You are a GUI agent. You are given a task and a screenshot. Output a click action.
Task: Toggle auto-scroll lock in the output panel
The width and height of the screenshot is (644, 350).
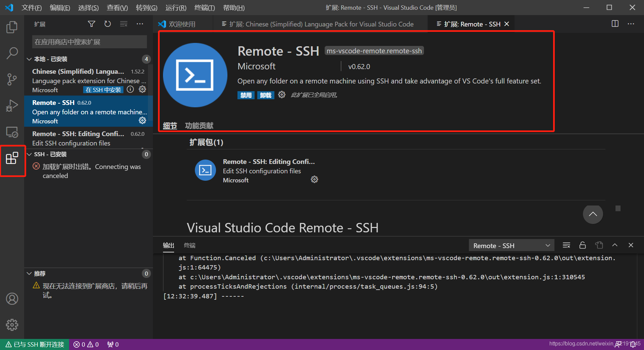(x=582, y=245)
